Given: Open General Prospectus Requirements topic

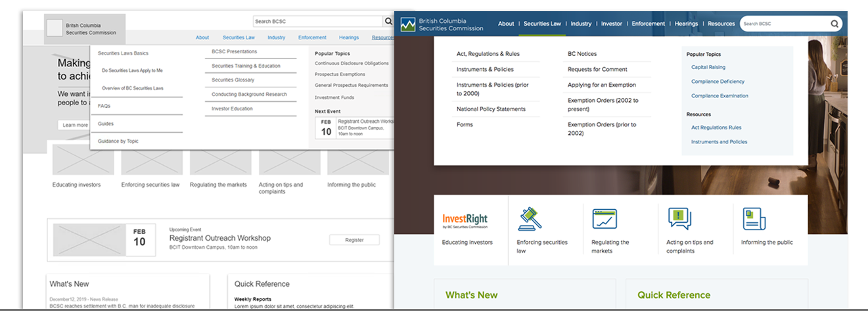Looking at the screenshot, I should (352, 85).
